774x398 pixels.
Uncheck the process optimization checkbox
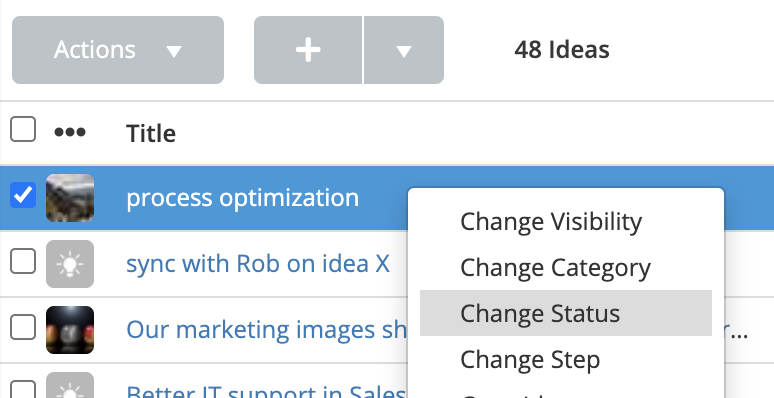[x=23, y=195]
